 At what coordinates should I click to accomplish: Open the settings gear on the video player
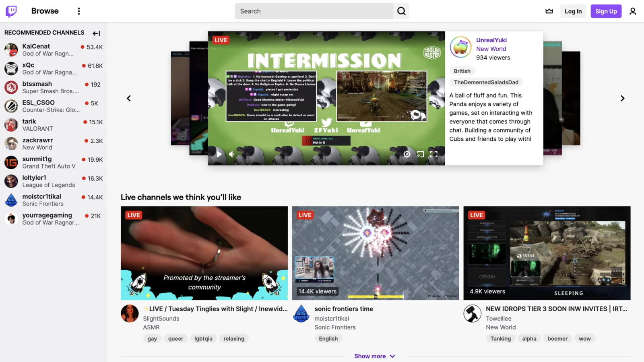[x=407, y=154]
